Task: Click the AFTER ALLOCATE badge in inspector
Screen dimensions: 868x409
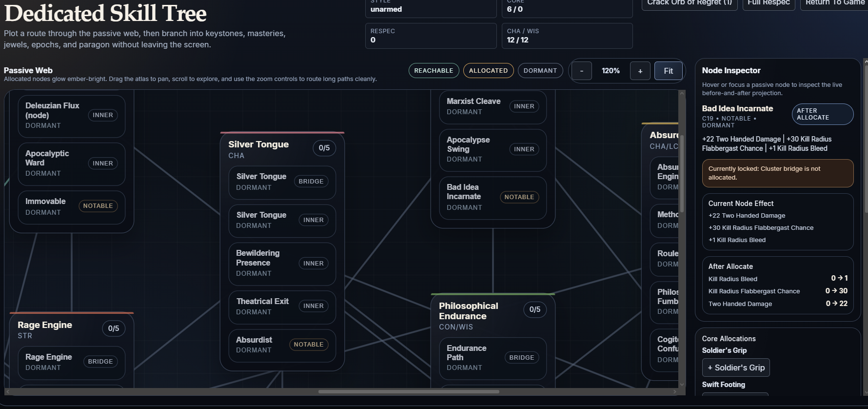Action: pos(823,114)
